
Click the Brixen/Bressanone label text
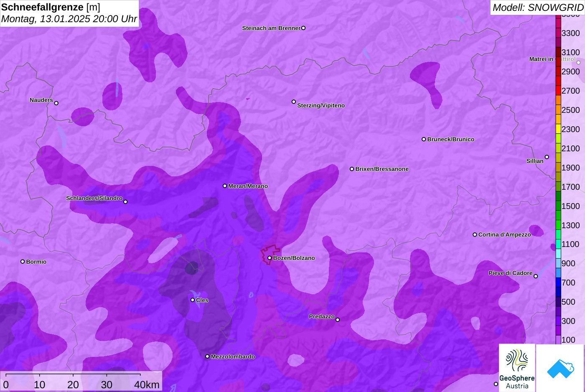pos(382,169)
